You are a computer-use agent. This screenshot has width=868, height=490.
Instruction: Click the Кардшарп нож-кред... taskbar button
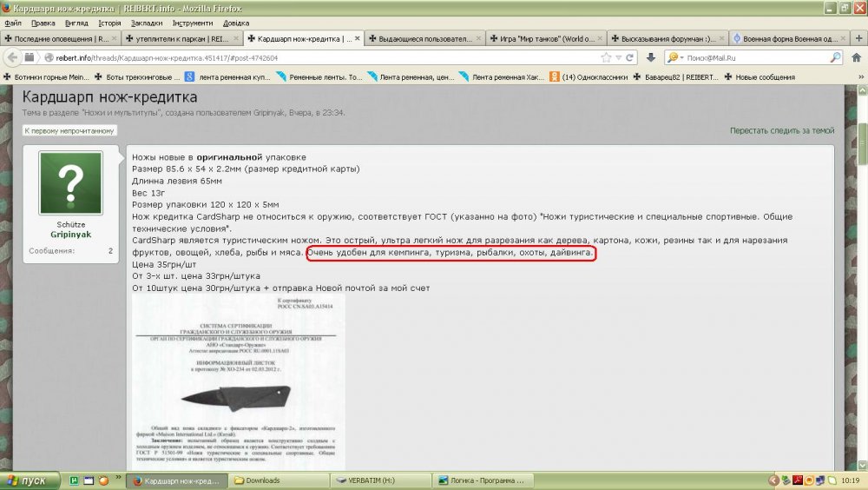(177, 480)
